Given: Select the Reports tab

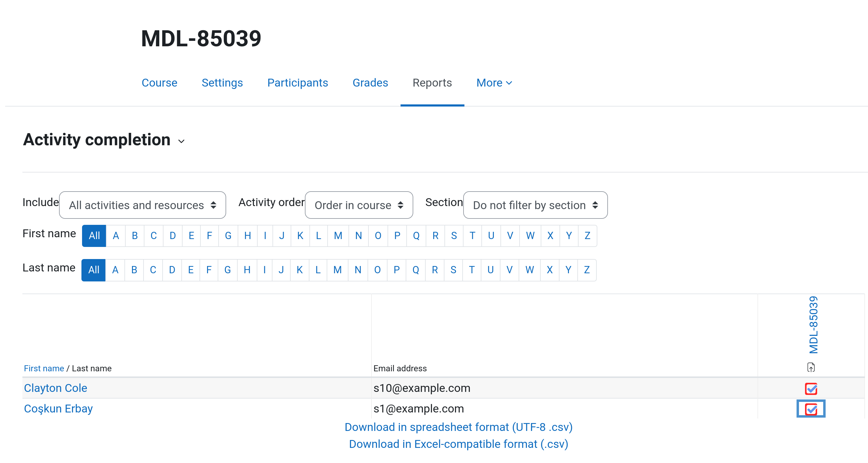Looking at the screenshot, I should [x=432, y=83].
